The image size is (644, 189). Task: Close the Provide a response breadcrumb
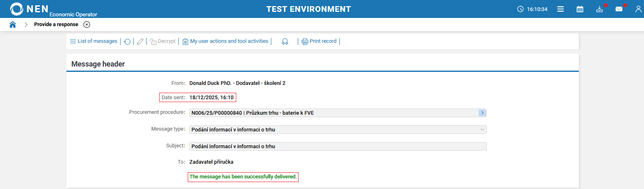tap(87, 24)
